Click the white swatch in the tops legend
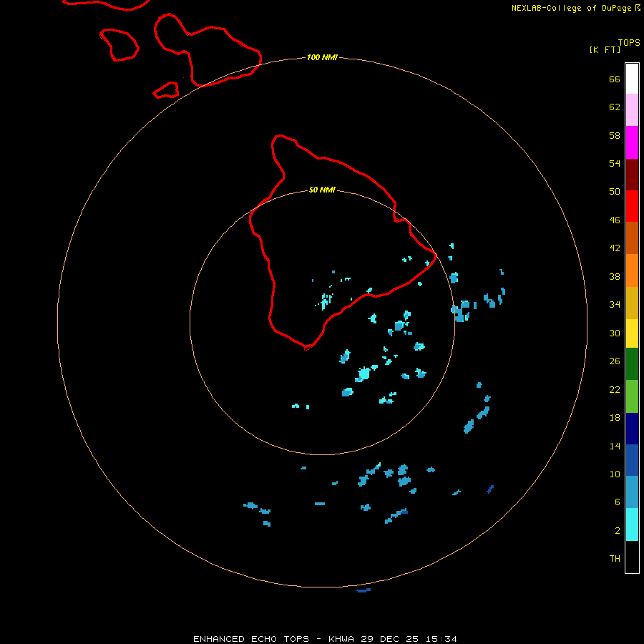 (x=632, y=79)
